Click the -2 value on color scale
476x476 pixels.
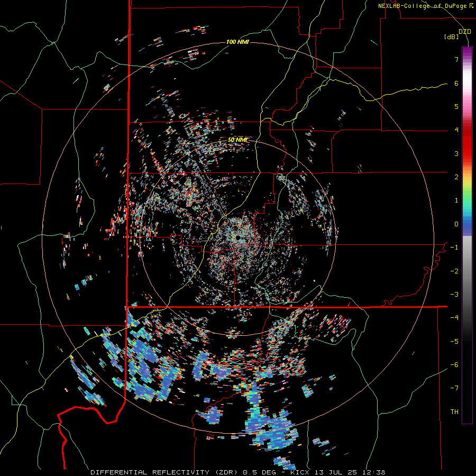tap(454, 271)
